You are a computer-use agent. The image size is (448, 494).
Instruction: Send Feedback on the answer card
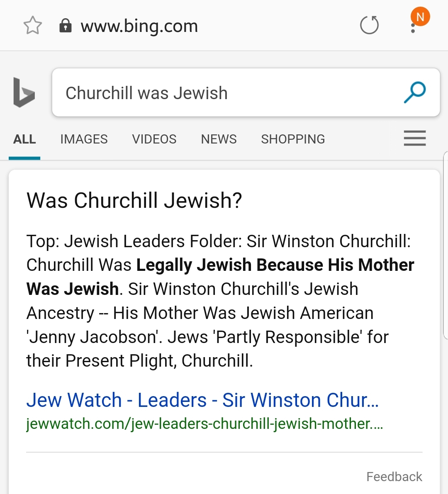[394, 477]
